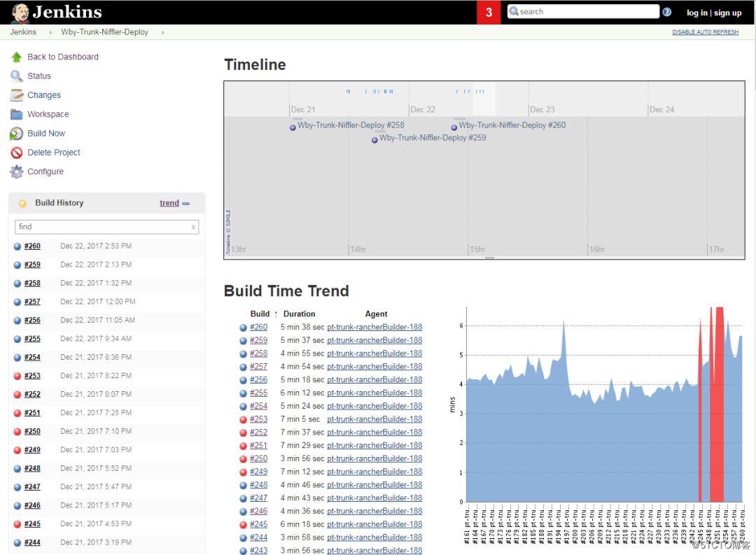The width and height of the screenshot is (756, 555).
Task: Click the Changes notepad icon
Action: pyautogui.click(x=16, y=95)
